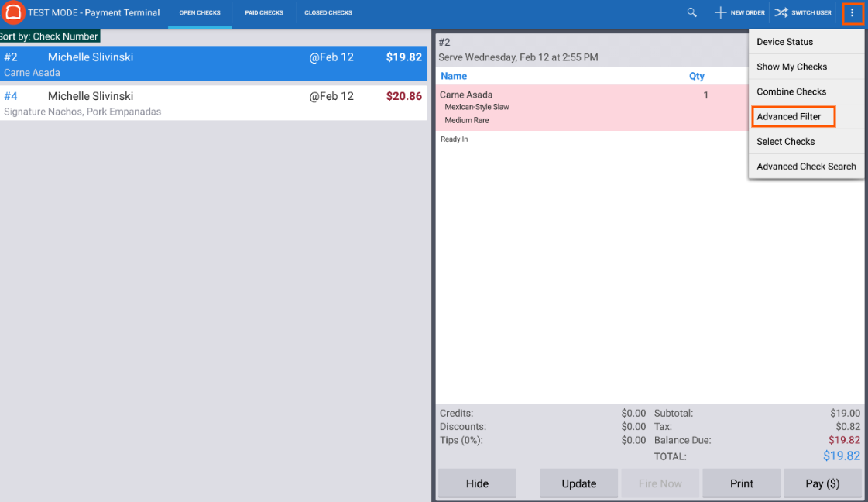Viewport: 868px width, 502px height.
Task: Click the orange app logo
Action: pyautogui.click(x=12, y=12)
